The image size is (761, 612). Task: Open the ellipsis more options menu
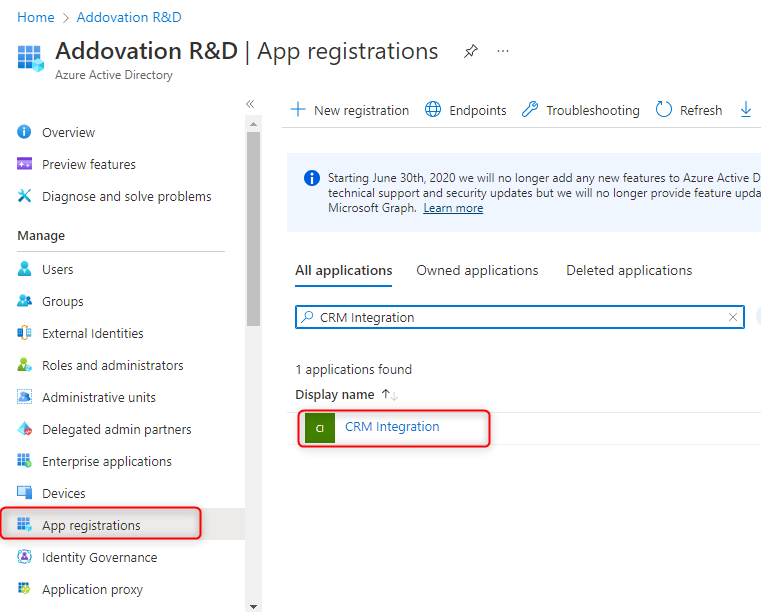point(503,51)
